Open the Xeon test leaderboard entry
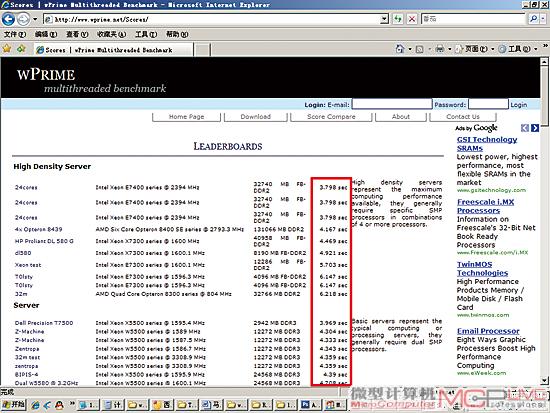550x413 pixels. coord(28,265)
